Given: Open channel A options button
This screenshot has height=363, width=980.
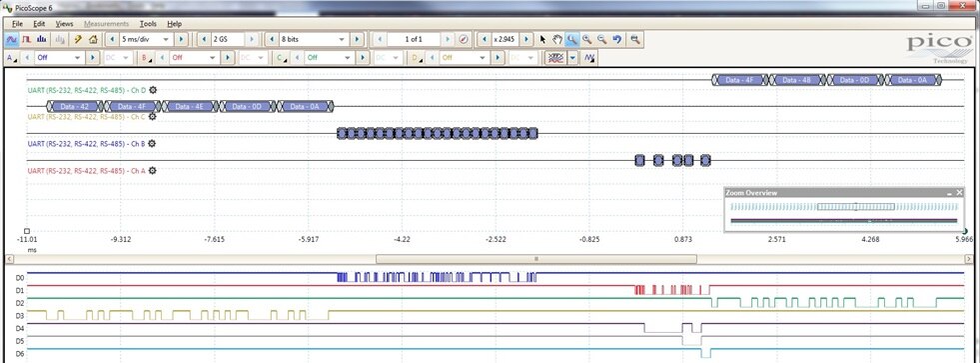Looking at the screenshot, I should tap(12, 58).
